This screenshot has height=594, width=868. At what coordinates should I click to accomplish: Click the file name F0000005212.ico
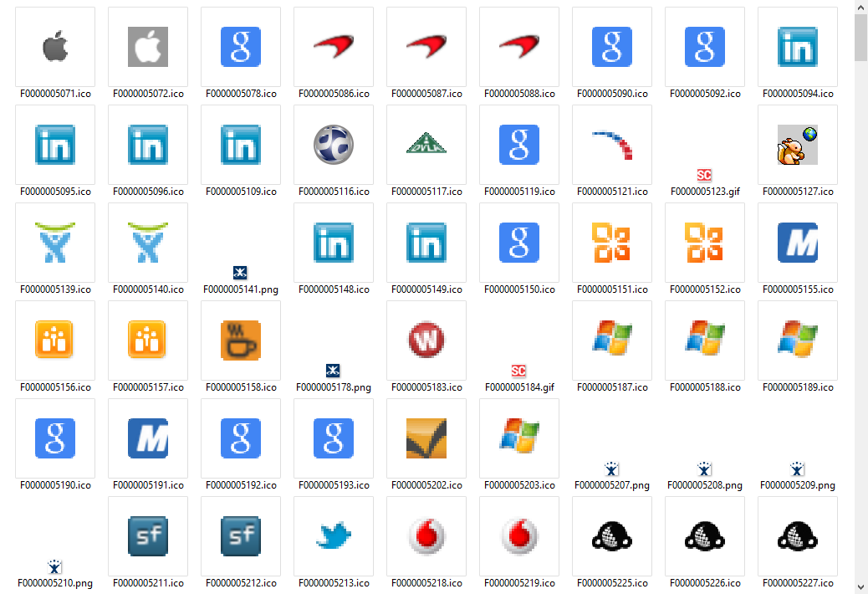tap(242, 583)
